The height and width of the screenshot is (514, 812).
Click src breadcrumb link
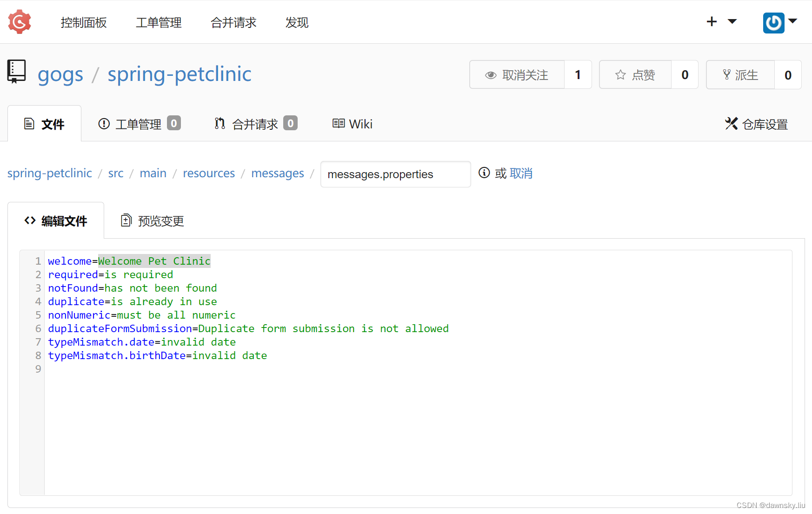click(116, 173)
